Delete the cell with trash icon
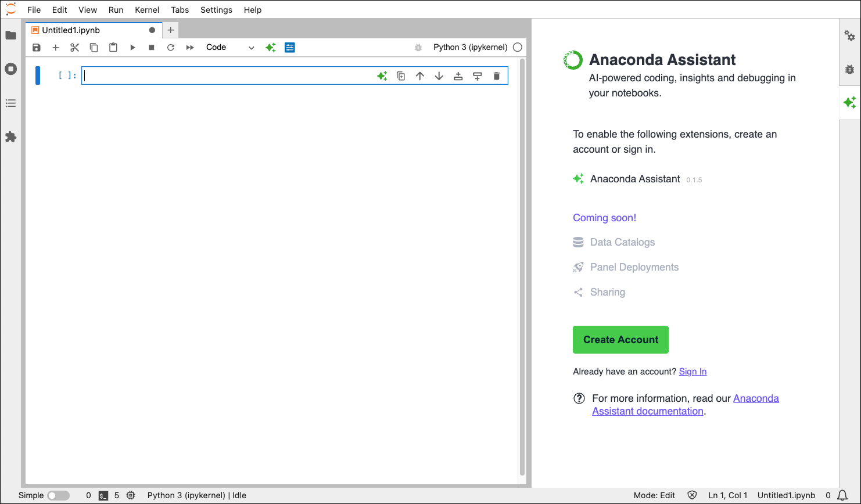This screenshot has width=861, height=504. point(497,76)
